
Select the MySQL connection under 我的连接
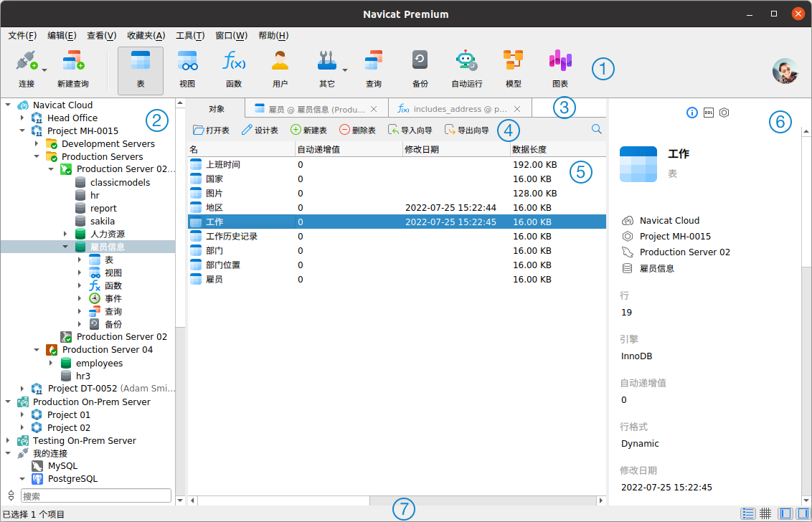tap(62, 466)
